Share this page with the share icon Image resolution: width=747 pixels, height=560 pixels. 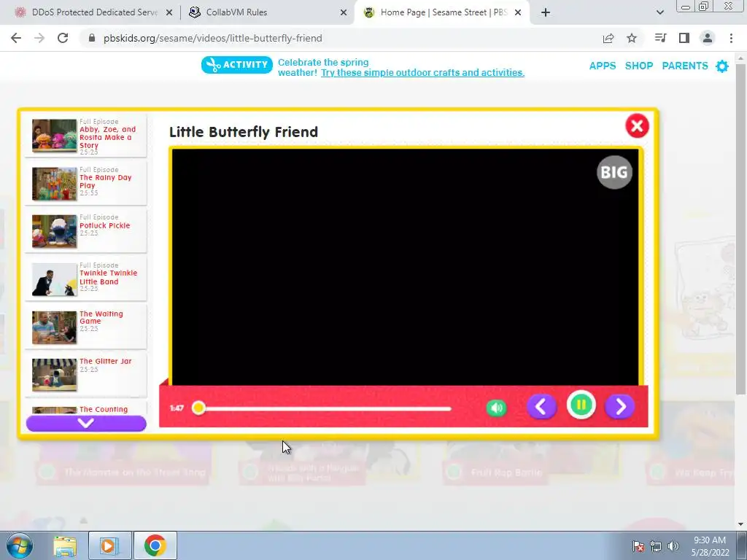click(608, 38)
